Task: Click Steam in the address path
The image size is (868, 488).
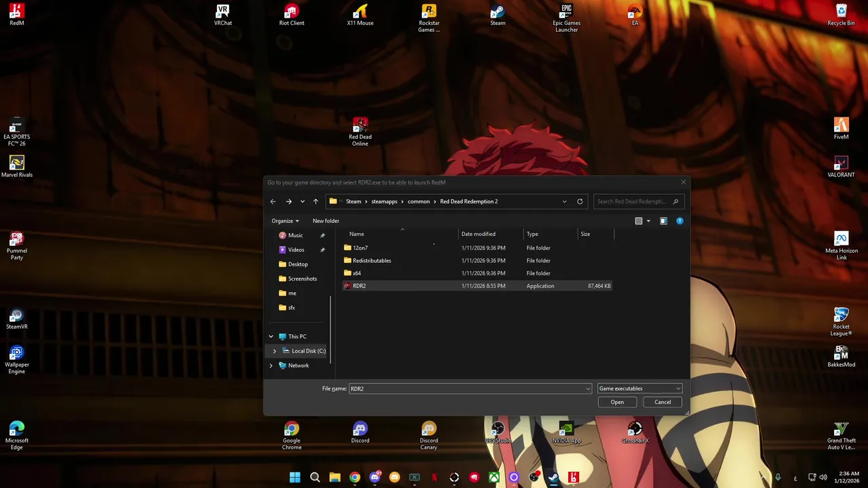Action: pos(353,201)
